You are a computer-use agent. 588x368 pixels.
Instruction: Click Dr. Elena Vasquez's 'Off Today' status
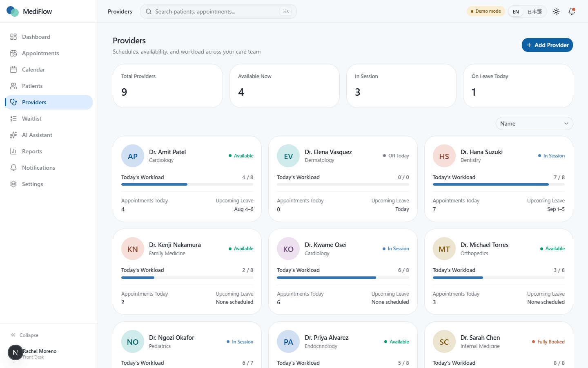(x=396, y=156)
